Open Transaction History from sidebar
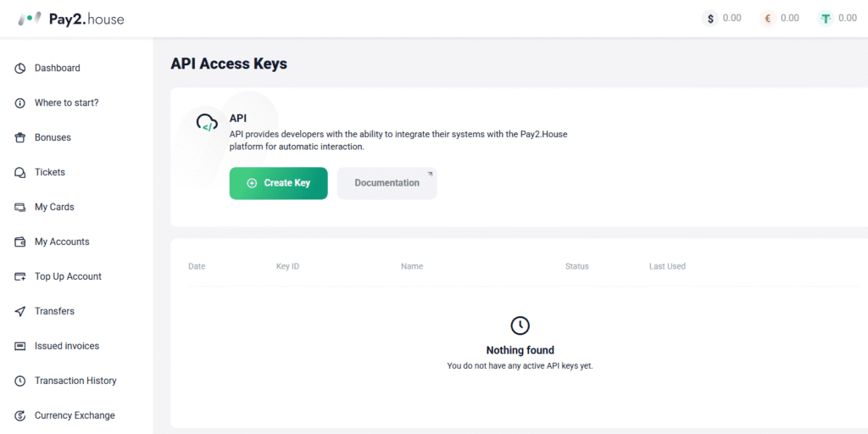868x434 pixels. 75,381
